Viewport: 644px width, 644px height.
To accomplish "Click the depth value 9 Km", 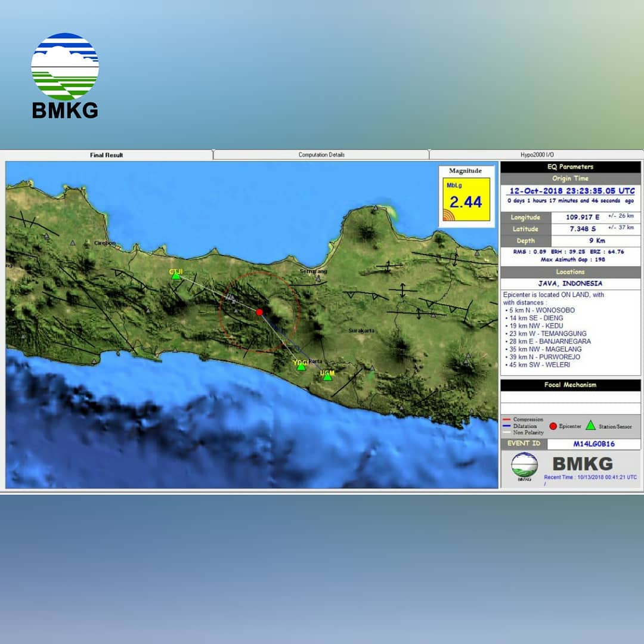I will (597, 241).
